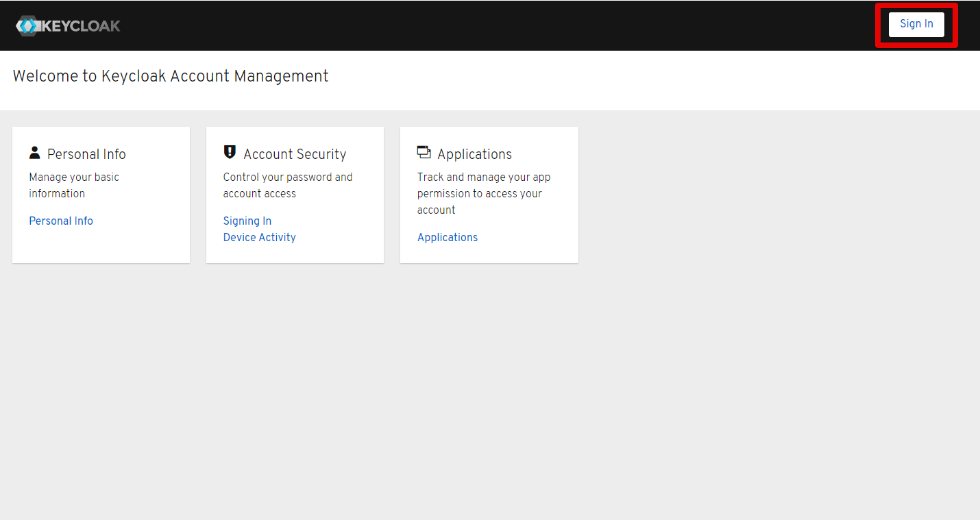Click the Keycloak hexagon logo icon
This screenshot has width=980, height=520.
(x=28, y=26)
